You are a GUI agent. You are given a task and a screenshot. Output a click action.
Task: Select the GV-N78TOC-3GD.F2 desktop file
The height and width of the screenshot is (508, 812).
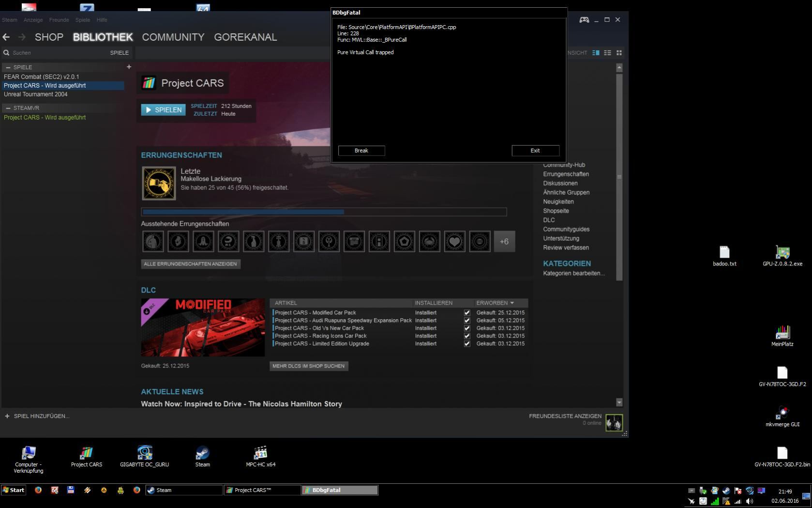(782, 376)
